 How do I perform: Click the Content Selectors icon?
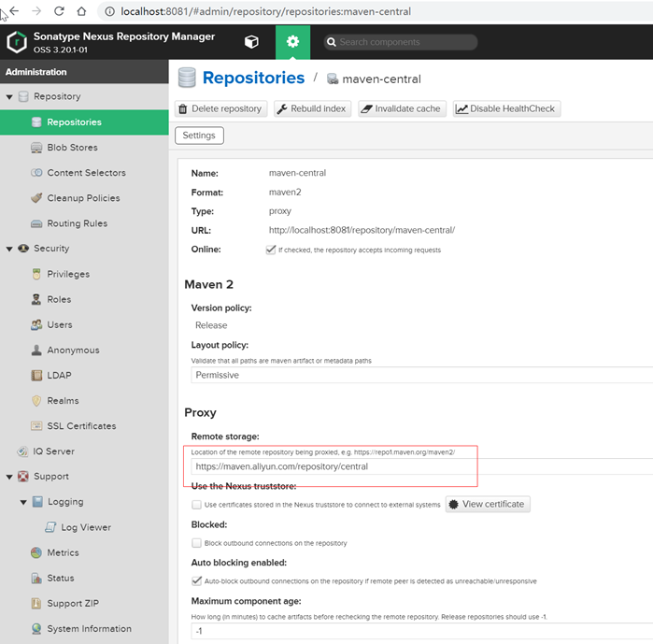(36, 173)
